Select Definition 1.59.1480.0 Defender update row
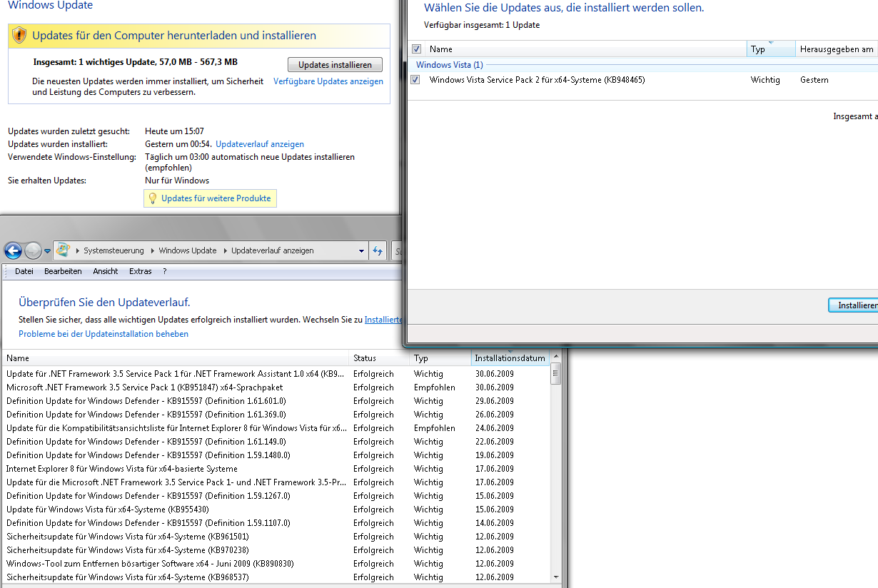 click(x=276, y=455)
